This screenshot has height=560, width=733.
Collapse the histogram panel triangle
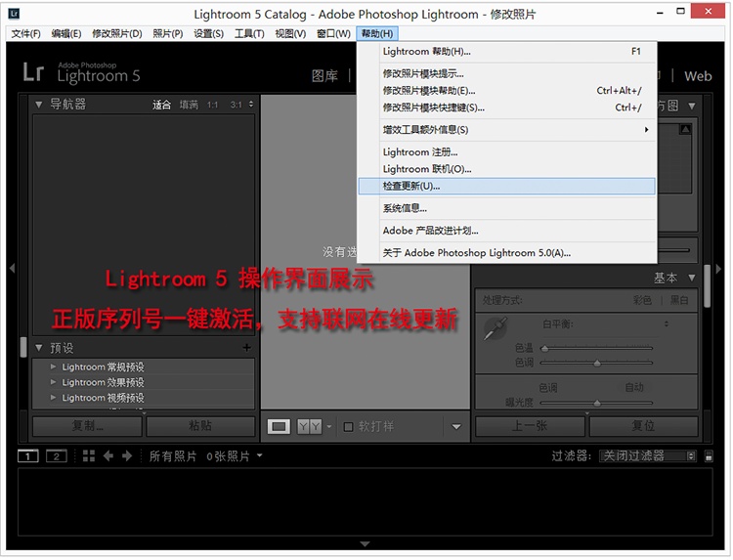pos(692,107)
